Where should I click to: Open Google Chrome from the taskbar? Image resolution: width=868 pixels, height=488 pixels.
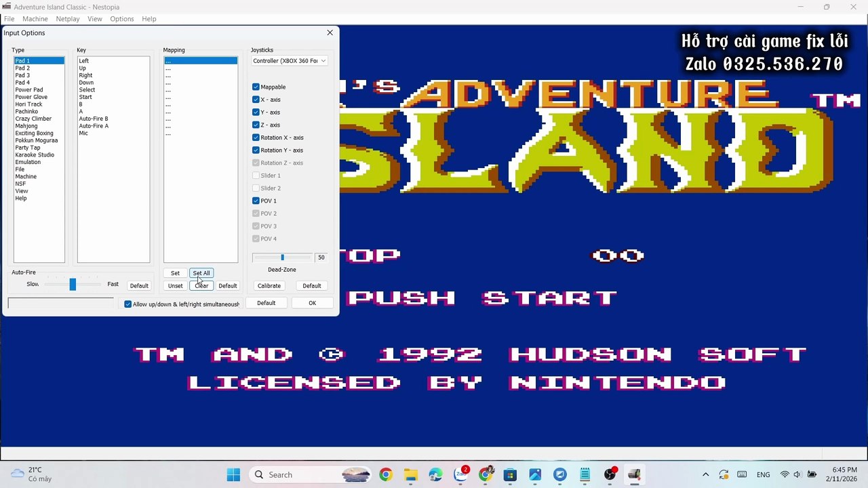pos(385,474)
